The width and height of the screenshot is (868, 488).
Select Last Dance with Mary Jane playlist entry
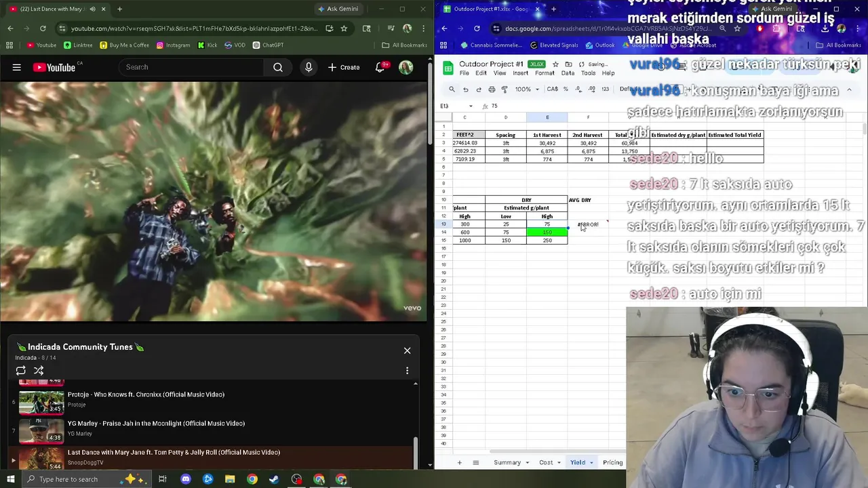[x=212, y=457]
